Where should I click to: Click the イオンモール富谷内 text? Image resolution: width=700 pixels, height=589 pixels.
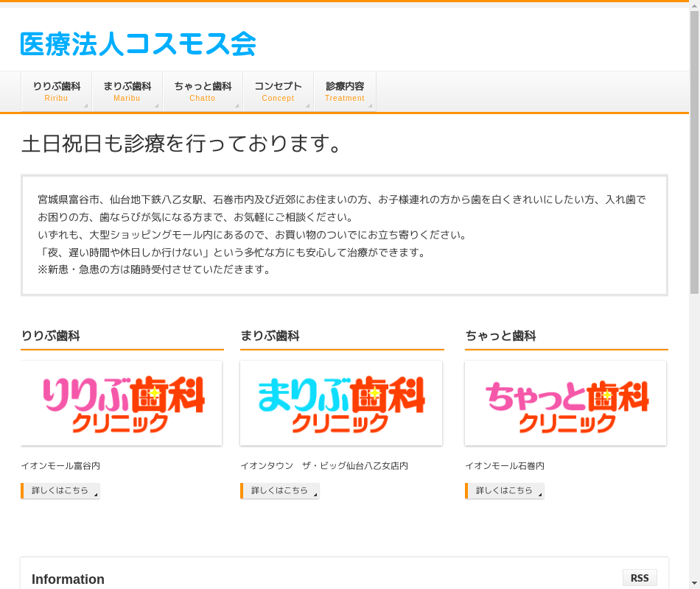coord(60,466)
